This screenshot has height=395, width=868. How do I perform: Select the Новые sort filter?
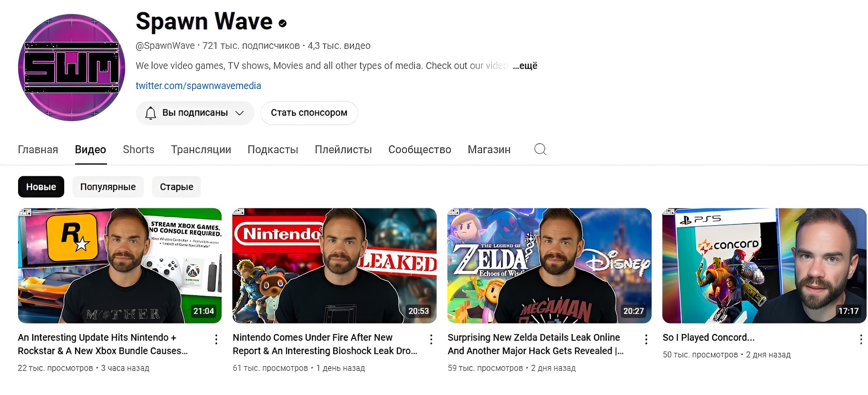41,187
